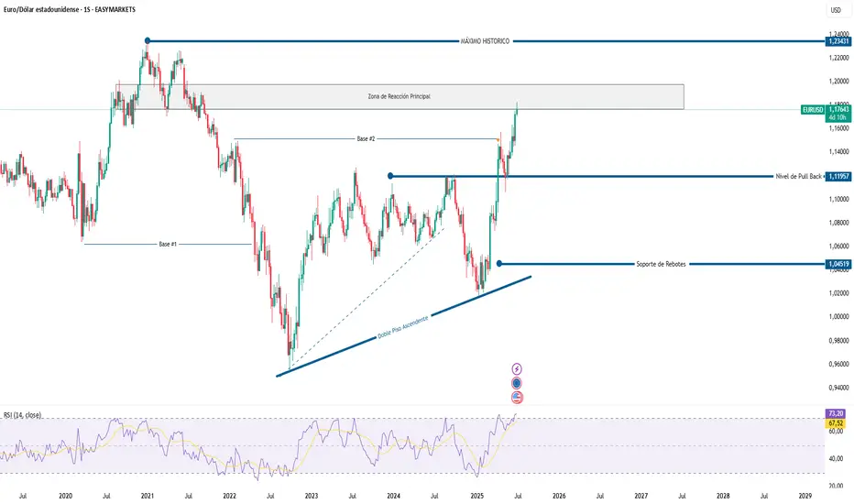This screenshot has width=854, height=504.
Task: Click the 1,04519 price label
Action: coord(838,264)
